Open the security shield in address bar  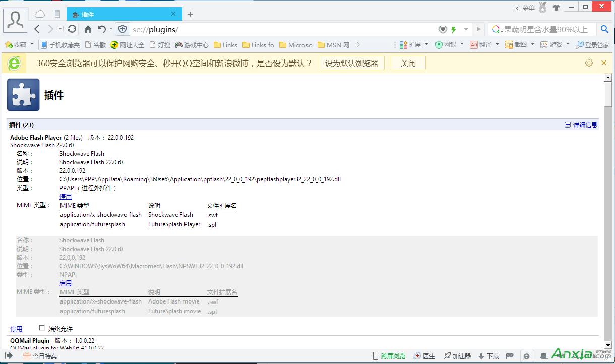(122, 29)
